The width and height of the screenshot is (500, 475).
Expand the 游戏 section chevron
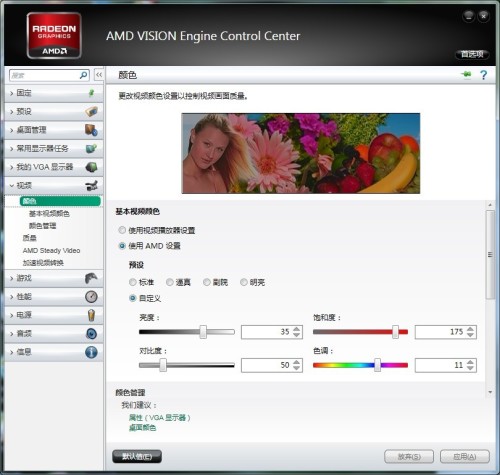point(12,278)
